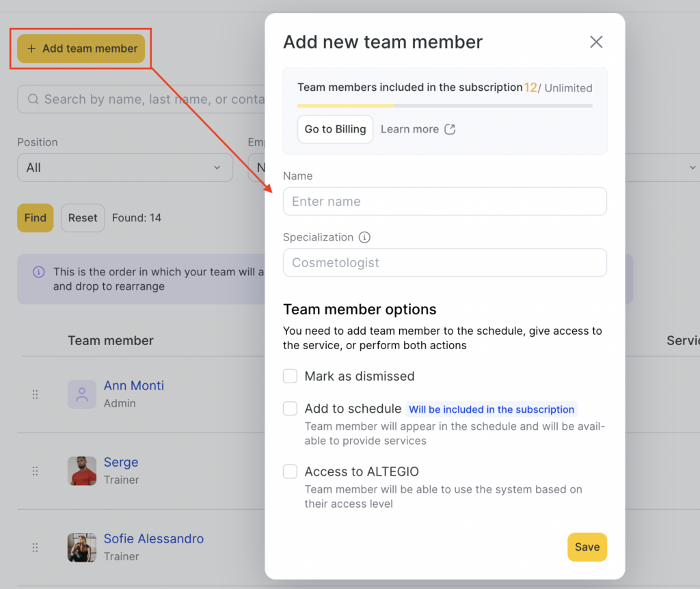Click the subscription usage progress bar
The width and height of the screenshot is (700, 589).
444,106
